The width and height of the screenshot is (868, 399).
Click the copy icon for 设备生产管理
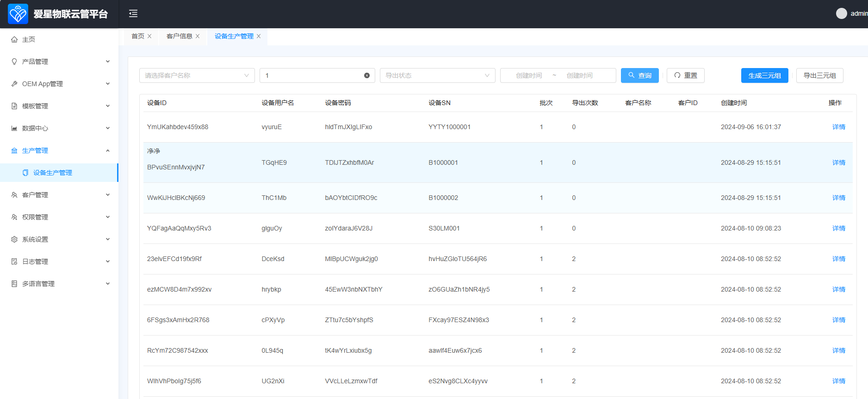coord(25,173)
